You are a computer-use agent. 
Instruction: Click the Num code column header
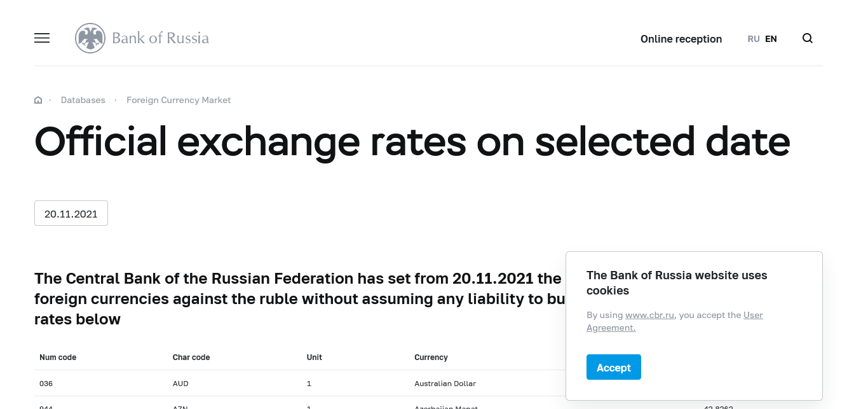coord(58,357)
